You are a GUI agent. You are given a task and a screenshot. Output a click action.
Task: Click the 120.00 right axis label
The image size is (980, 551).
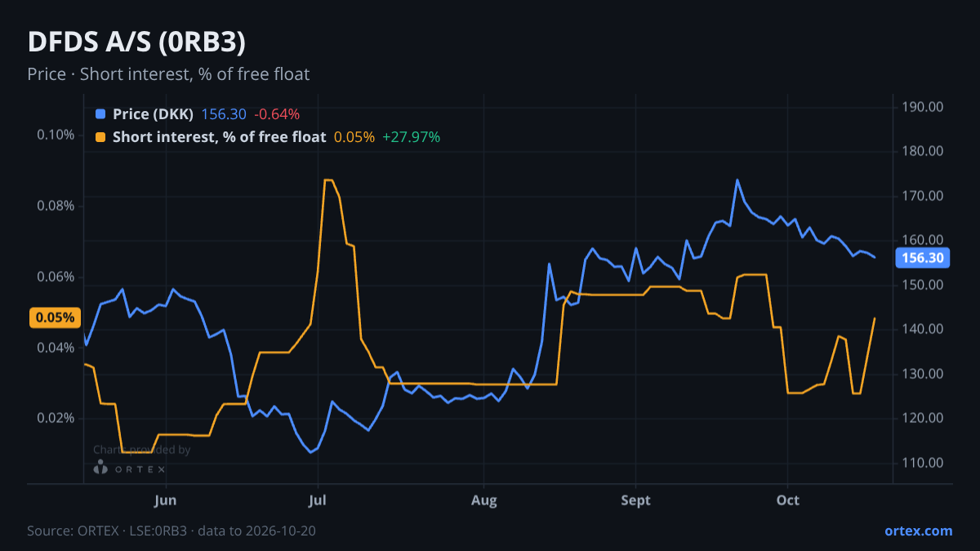pos(923,418)
